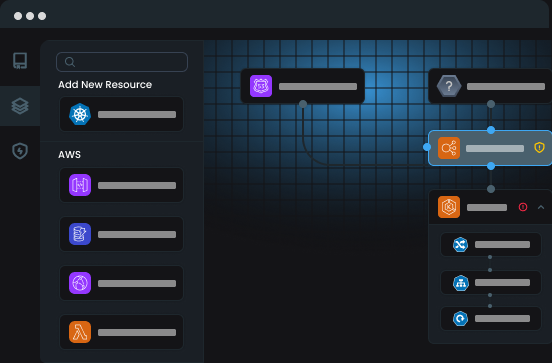Open the red error alert badge
This screenshot has width=552, height=363.
523,207
